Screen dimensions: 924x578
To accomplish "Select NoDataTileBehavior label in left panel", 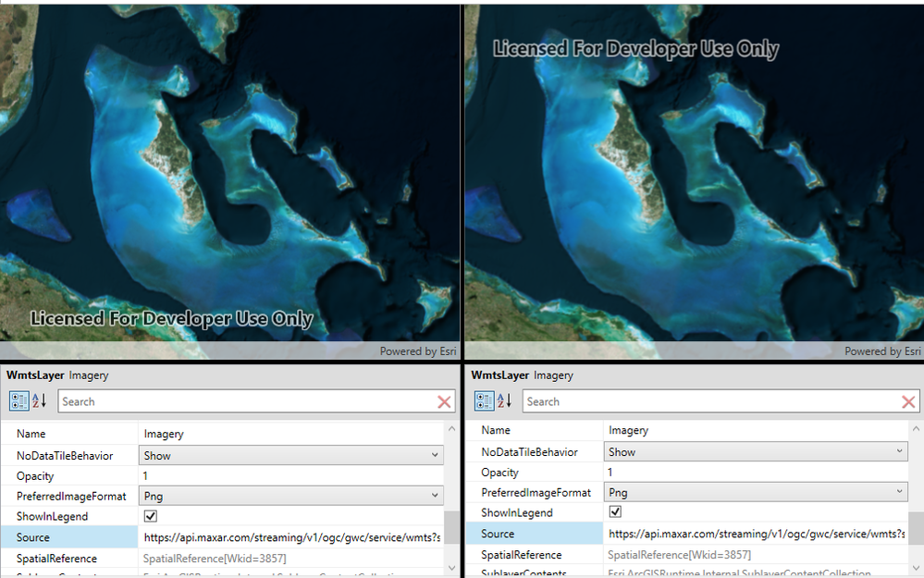I will click(65, 455).
